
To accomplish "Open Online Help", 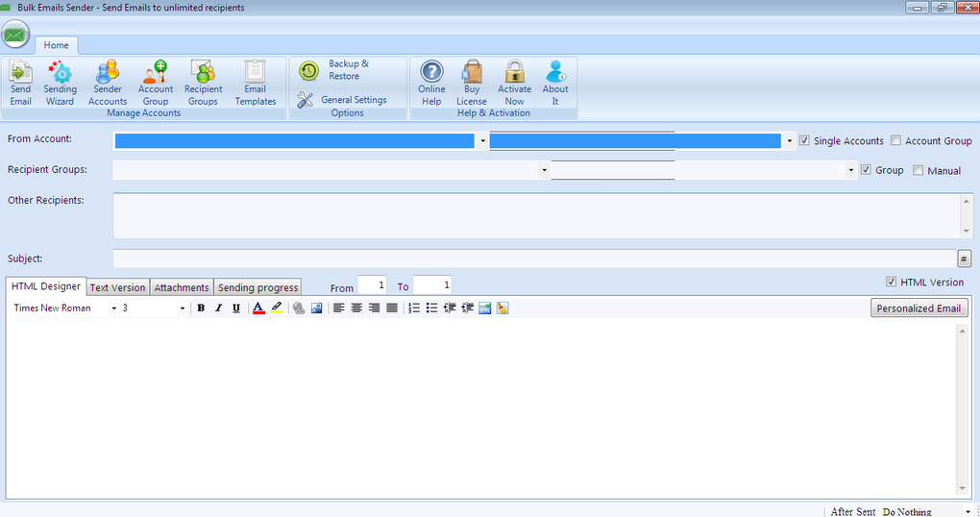I will [x=431, y=83].
